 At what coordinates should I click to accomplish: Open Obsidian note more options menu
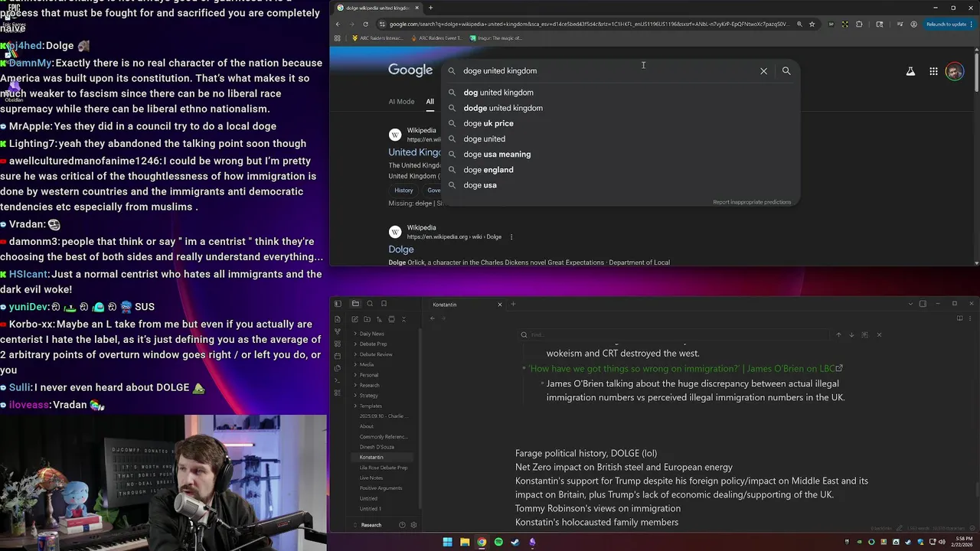coord(970,318)
